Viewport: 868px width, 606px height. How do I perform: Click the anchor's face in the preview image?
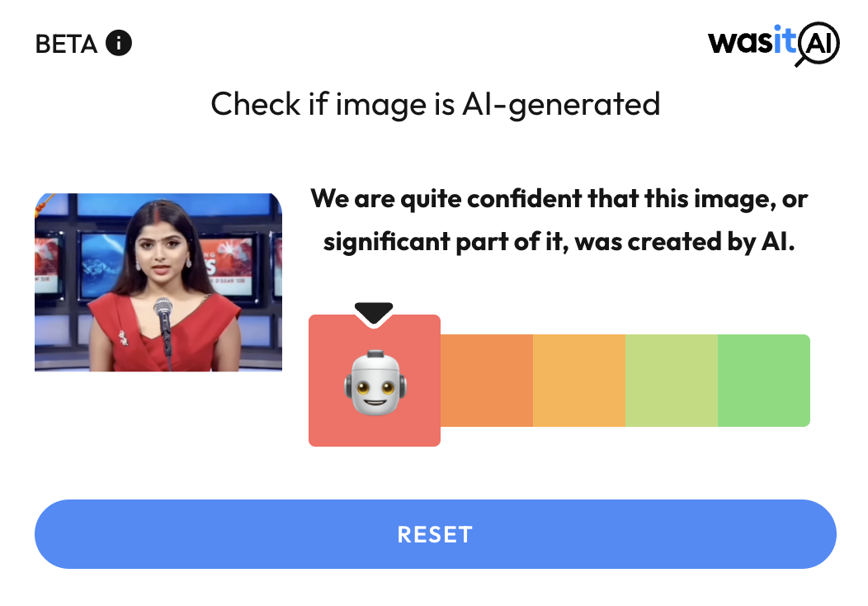(161, 250)
